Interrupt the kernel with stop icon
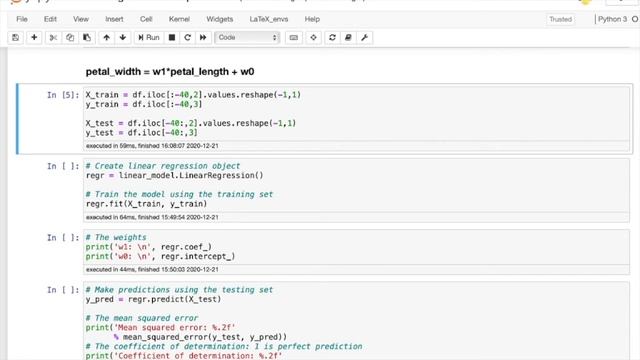640x360 pixels. 172,38
